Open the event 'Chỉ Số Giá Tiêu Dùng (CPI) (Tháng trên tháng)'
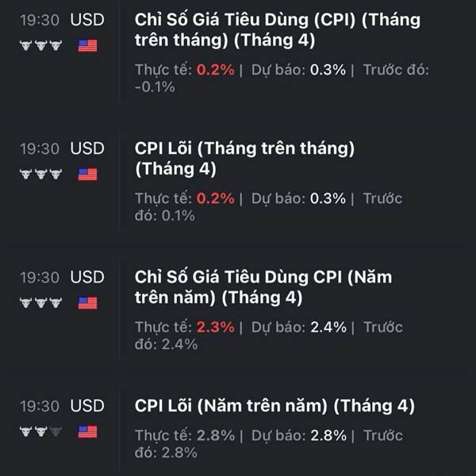The width and height of the screenshot is (476, 476). click(x=278, y=30)
